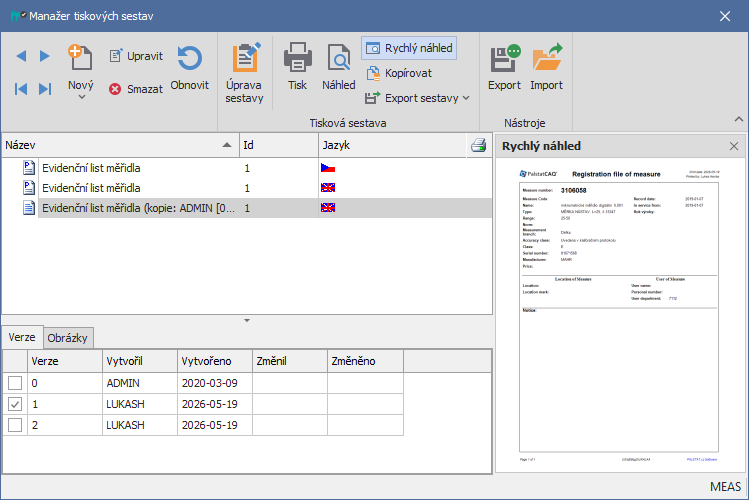Click Vytvořeno column header
Viewport: 749px width, 500px height.
click(215, 361)
